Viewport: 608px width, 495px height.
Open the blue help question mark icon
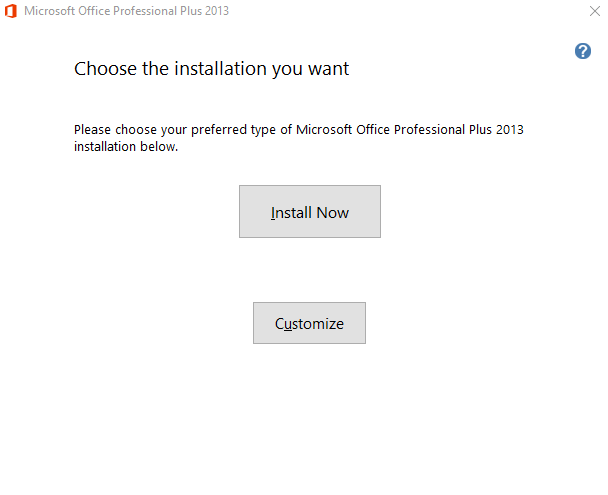(583, 51)
